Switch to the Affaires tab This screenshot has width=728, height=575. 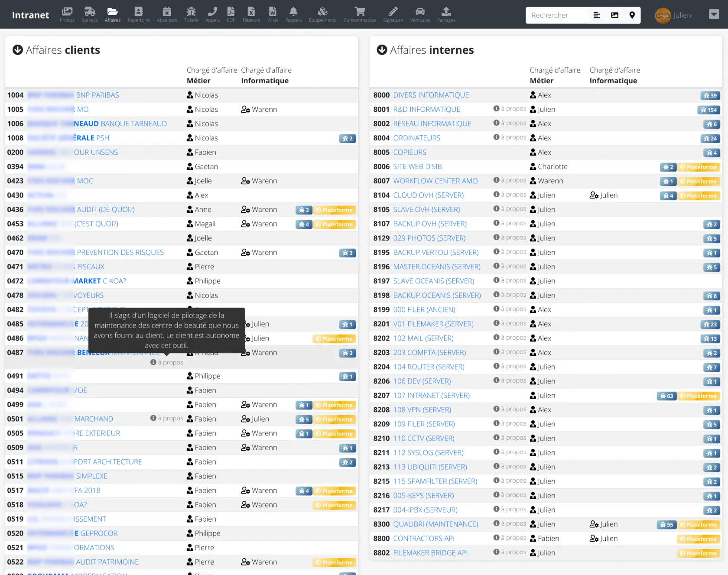112,14
